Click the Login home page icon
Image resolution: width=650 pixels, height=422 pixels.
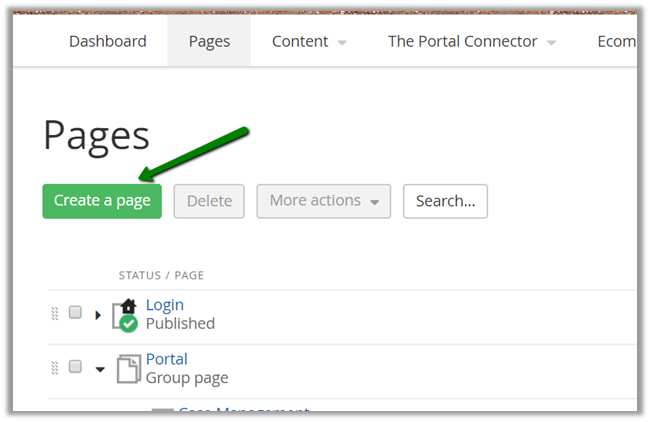tap(126, 308)
